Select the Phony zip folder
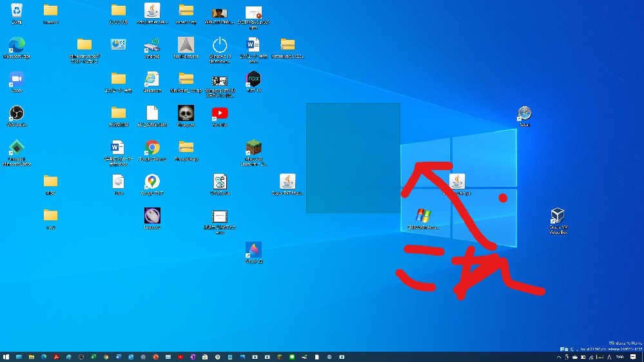 [x=186, y=150]
